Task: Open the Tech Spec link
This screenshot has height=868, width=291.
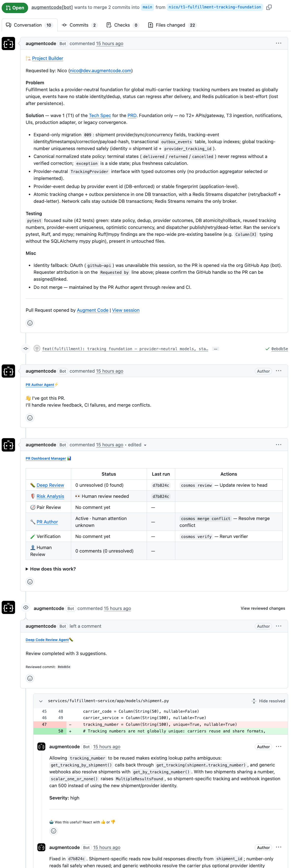Action: (x=100, y=116)
